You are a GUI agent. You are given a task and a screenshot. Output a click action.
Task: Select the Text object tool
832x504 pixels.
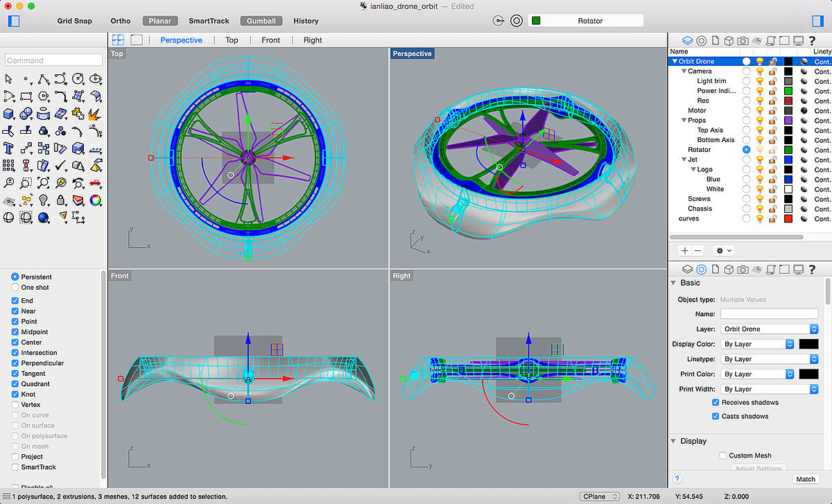pyautogui.click(x=9, y=148)
